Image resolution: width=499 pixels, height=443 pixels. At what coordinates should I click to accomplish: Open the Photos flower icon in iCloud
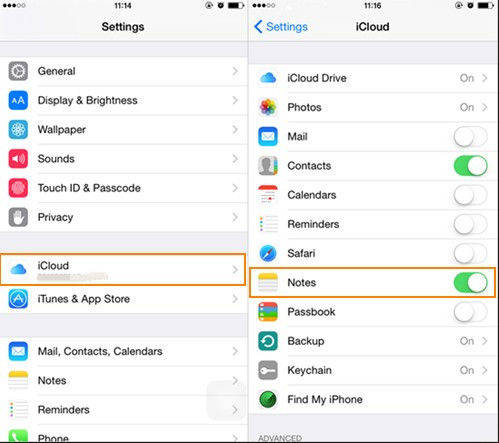tap(268, 107)
